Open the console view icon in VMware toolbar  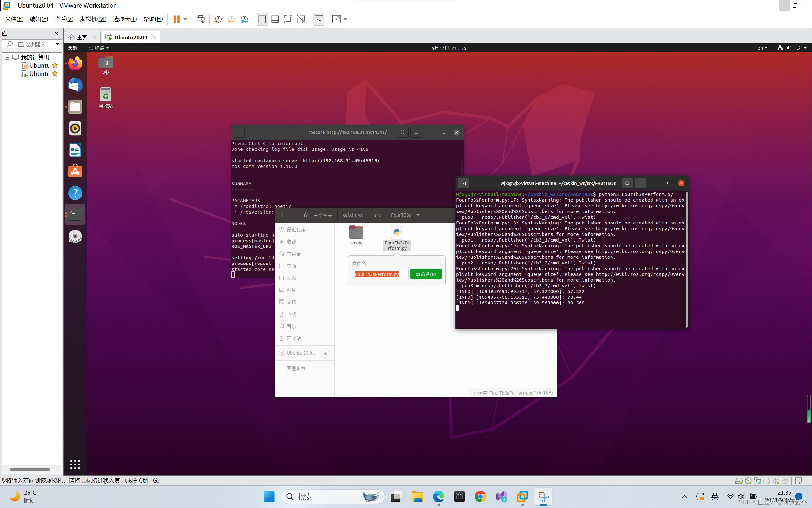coord(319,19)
